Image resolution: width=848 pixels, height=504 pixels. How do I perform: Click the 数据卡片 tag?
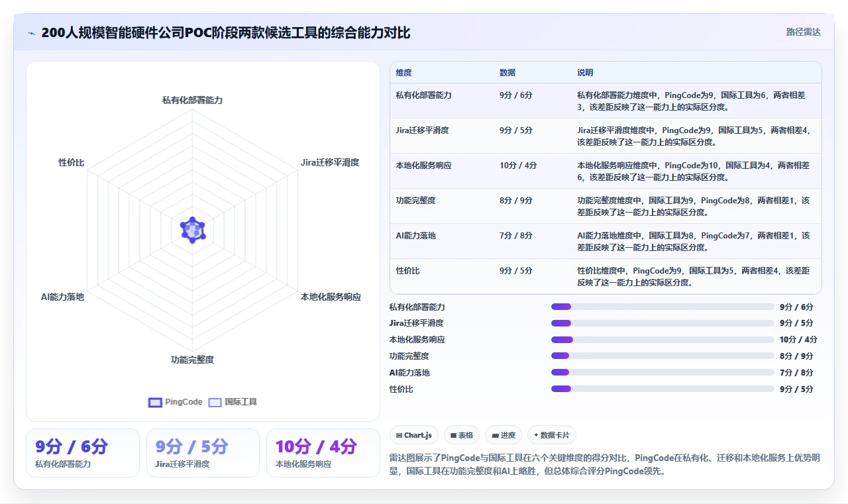point(552,435)
